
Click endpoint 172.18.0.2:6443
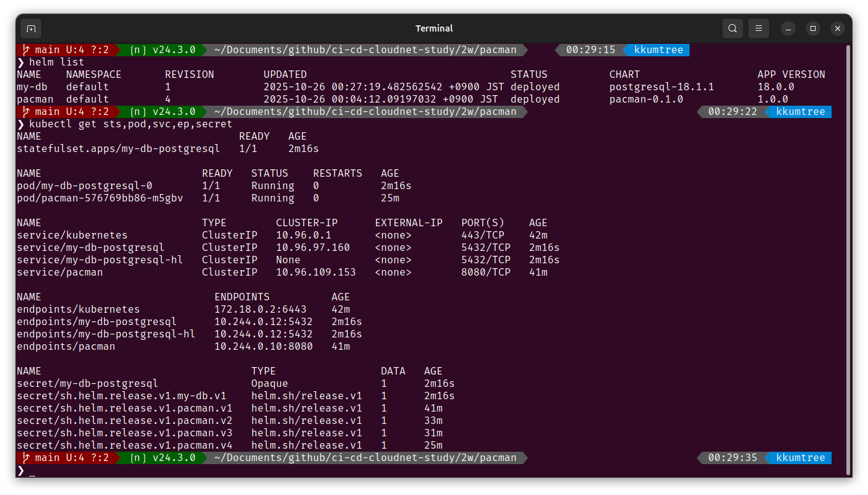(261, 309)
